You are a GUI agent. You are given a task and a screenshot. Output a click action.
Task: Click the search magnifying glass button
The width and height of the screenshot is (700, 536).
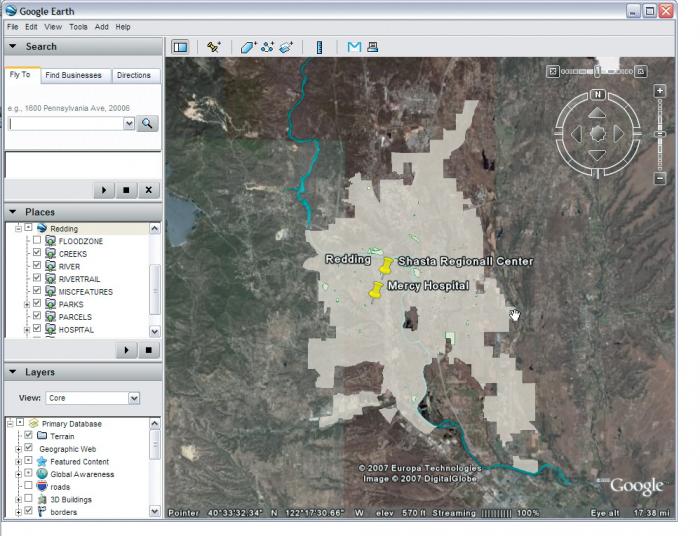click(147, 123)
